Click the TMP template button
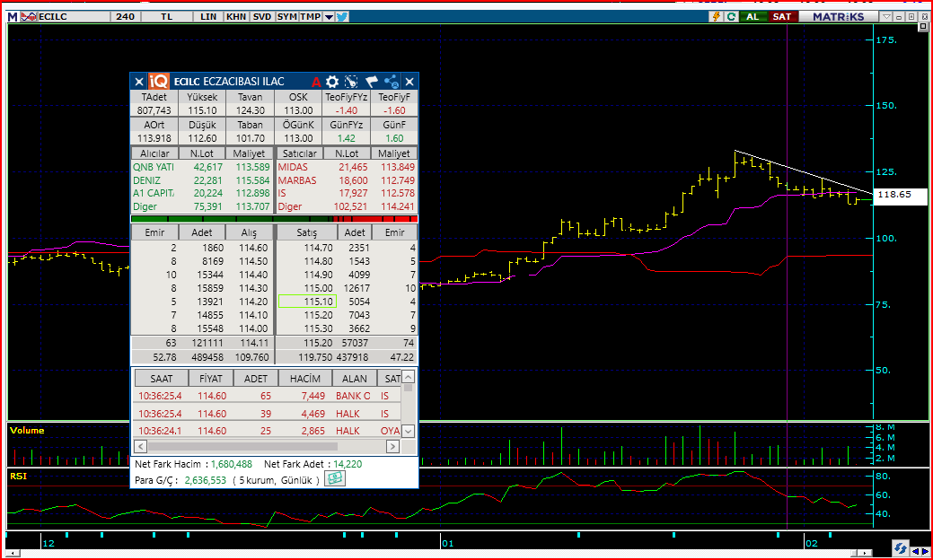933x560 pixels. coord(310,17)
